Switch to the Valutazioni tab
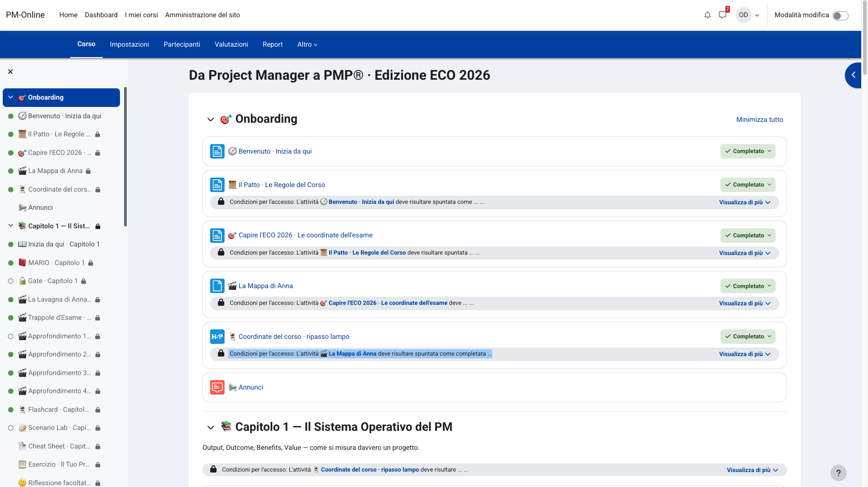 coord(231,44)
